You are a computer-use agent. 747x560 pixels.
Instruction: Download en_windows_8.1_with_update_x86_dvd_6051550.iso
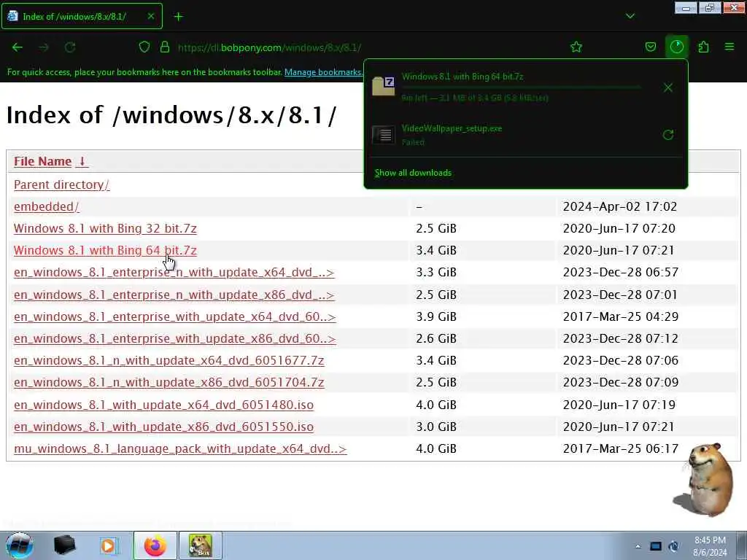tap(163, 427)
